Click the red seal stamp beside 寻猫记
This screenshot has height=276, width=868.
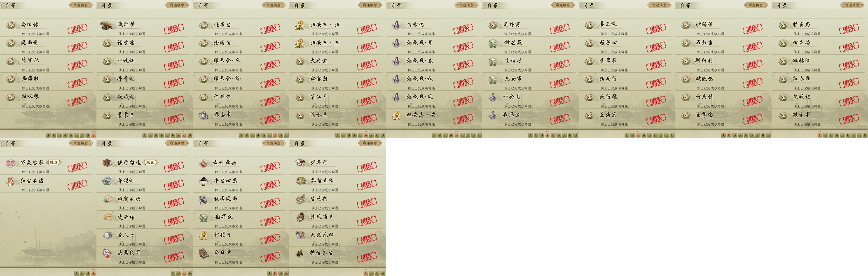pyautogui.click(x=174, y=185)
